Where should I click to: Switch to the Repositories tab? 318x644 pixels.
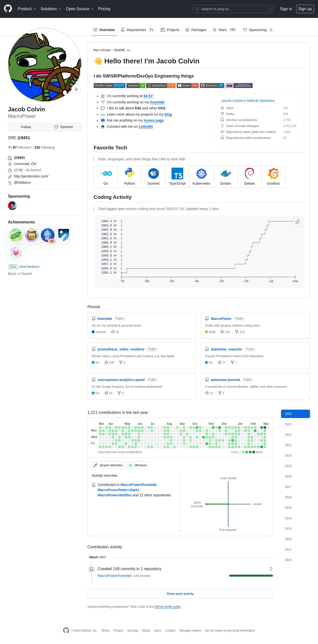point(138,30)
